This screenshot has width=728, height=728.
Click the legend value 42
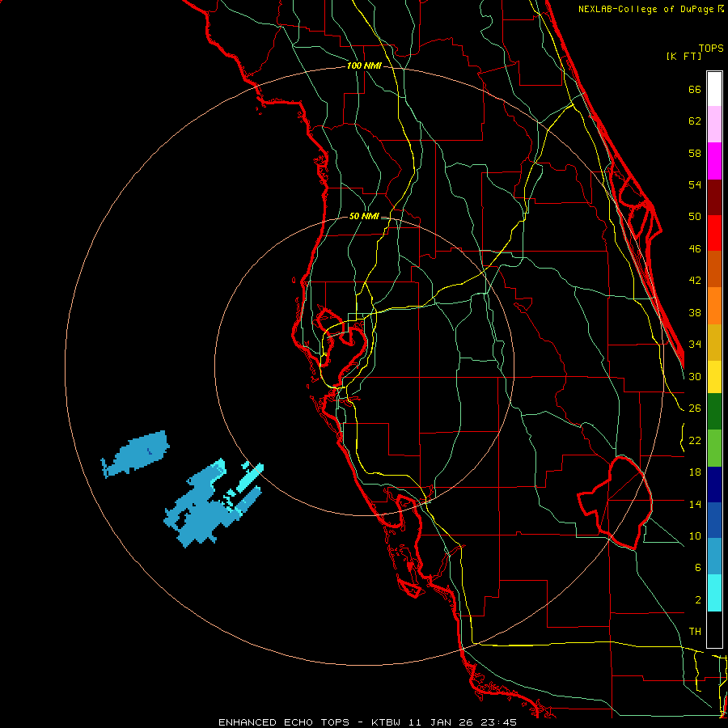click(x=695, y=281)
